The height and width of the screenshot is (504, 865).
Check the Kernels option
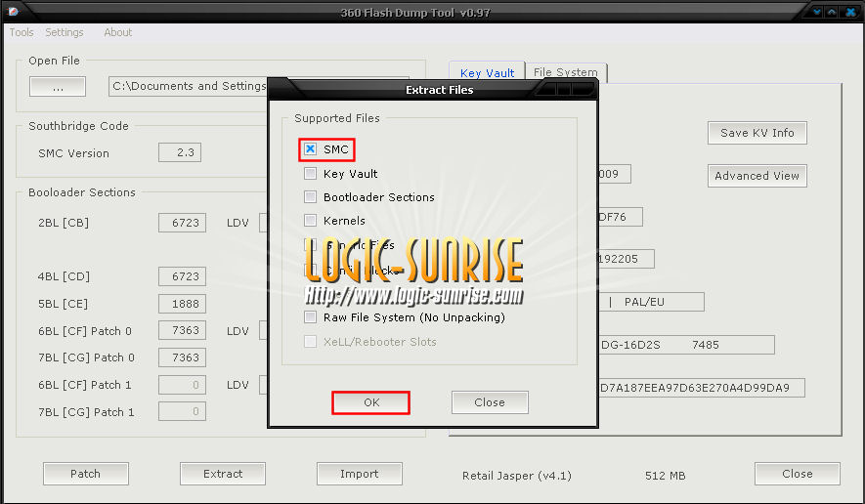tap(311, 221)
